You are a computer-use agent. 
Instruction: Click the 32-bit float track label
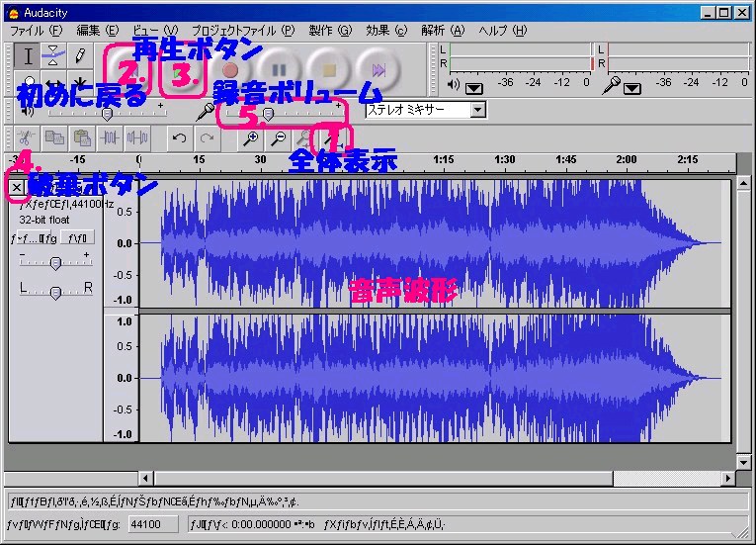coord(44,221)
